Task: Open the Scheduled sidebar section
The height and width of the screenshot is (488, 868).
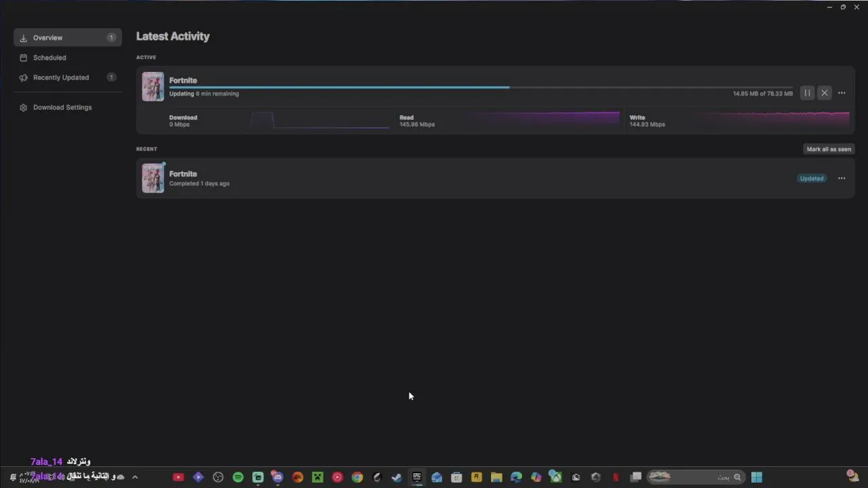Action: [x=68, y=58]
